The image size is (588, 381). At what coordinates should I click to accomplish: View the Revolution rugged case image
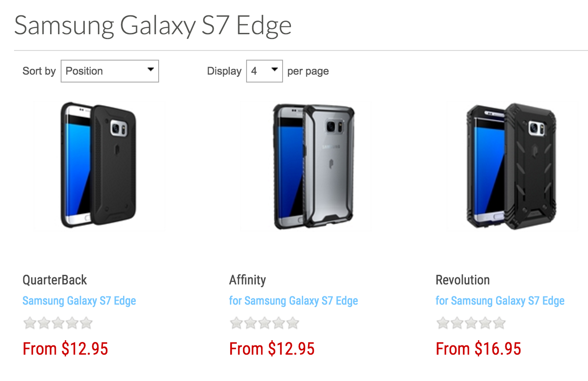pyautogui.click(x=512, y=166)
